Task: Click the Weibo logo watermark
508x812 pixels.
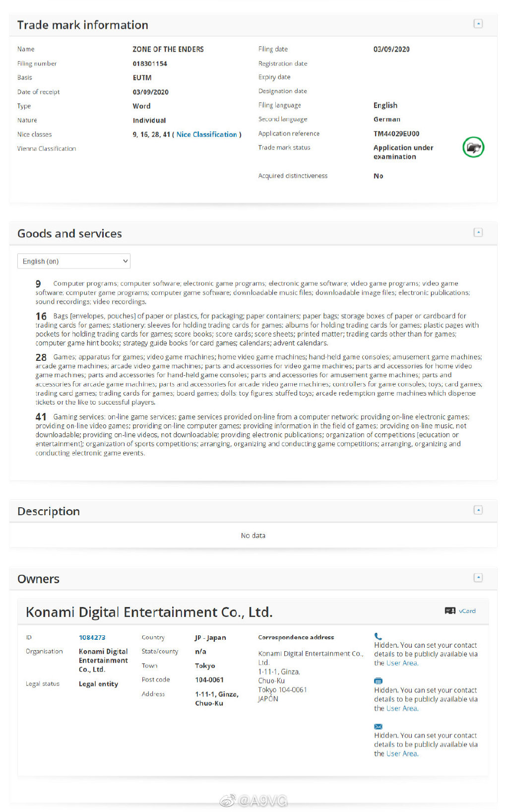Action: tap(228, 801)
